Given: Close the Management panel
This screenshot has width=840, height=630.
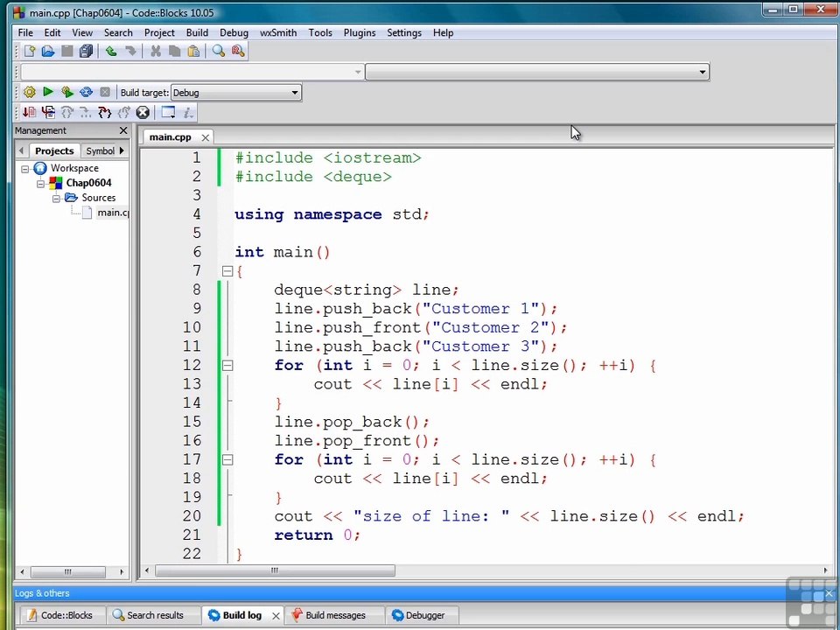Looking at the screenshot, I should (x=123, y=130).
